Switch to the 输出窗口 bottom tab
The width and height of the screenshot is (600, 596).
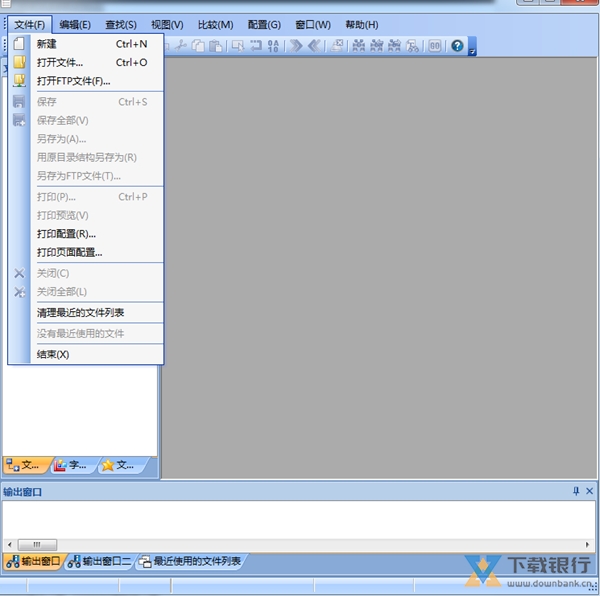point(34,562)
